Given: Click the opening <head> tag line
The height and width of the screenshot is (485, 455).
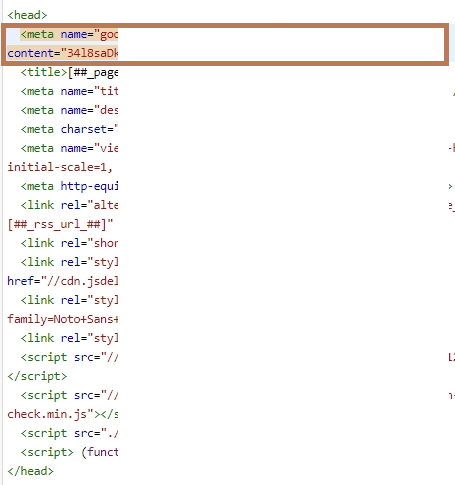Looking at the screenshot, I should (27, 15).
